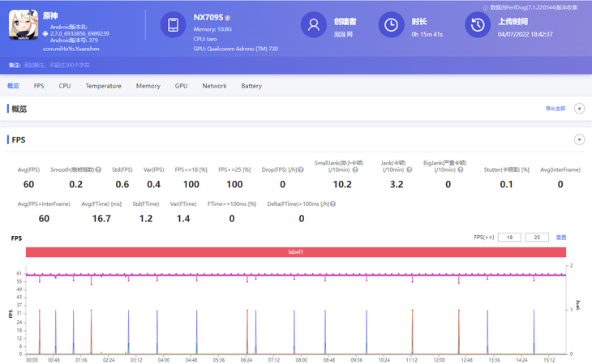
Task: Click the Android robot icon near version
Action: [x=45, y=33]
